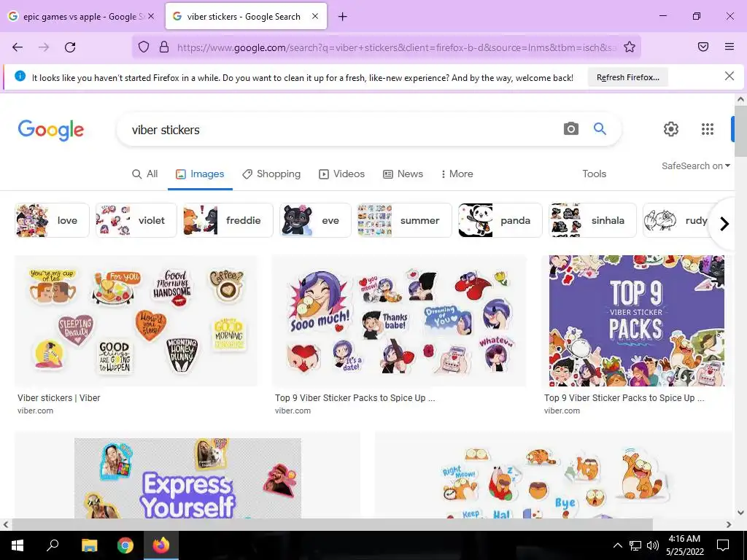Image resolution: width=747 pixels, height=560 pixels.
Task: Show hidden system tray icons
Action: [617, 545]
